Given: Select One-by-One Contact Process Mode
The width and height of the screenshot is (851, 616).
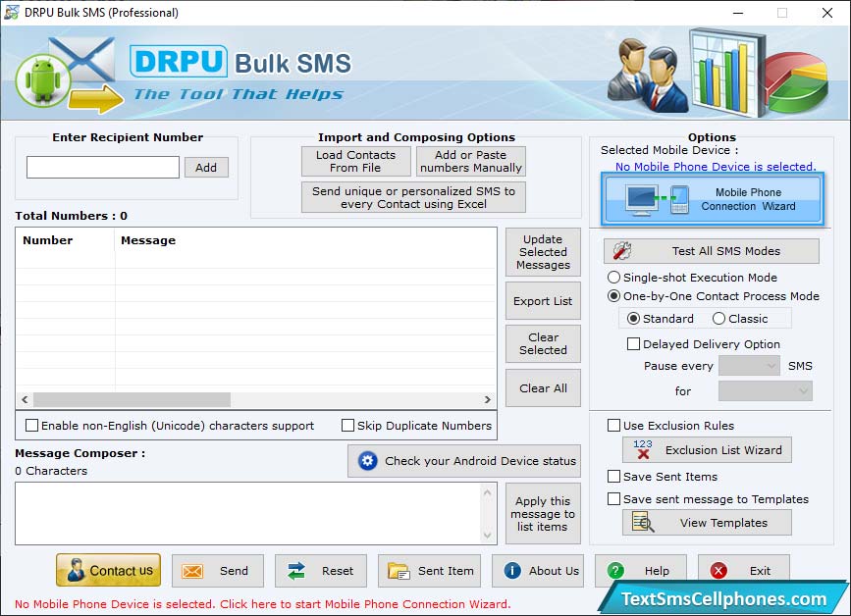Looking at the screenshot, I should click(x=613, y=296).
